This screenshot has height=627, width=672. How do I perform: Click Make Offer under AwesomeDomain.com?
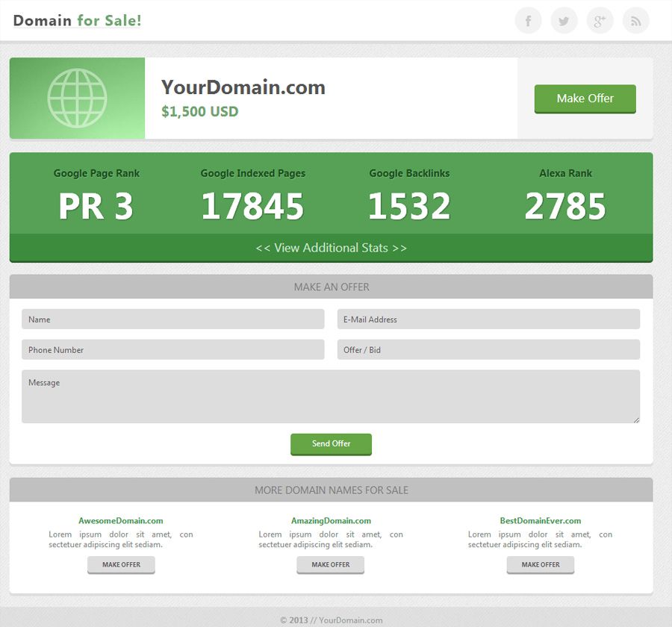(x=121, y=565)
